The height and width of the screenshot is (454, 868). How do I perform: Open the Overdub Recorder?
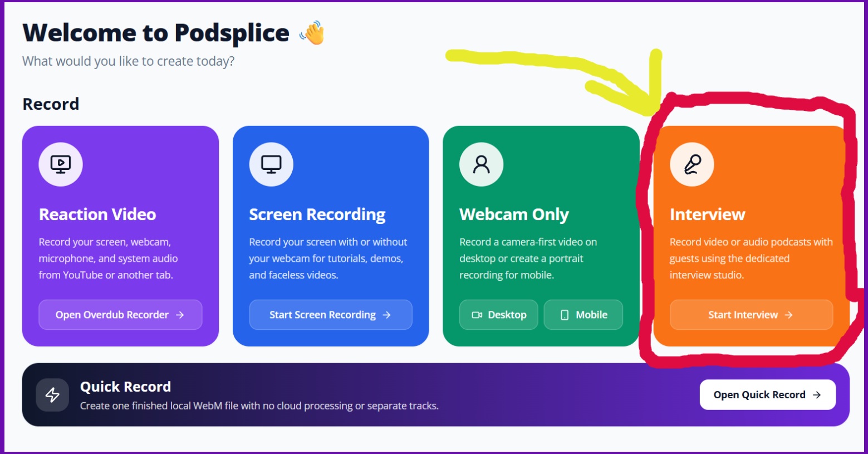click(120, 315)
